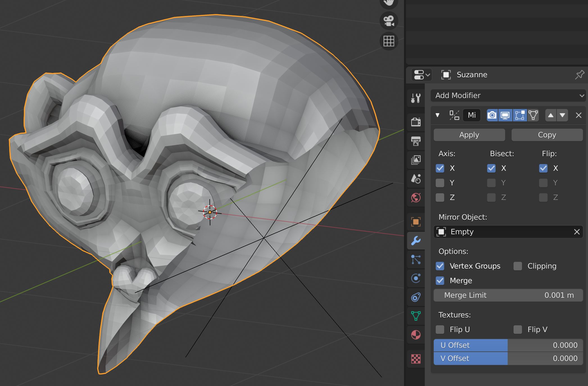This screenshot has width=588, height=386.
Task: Toggle modifier render visibility camera icon
Action: point(492,115)
